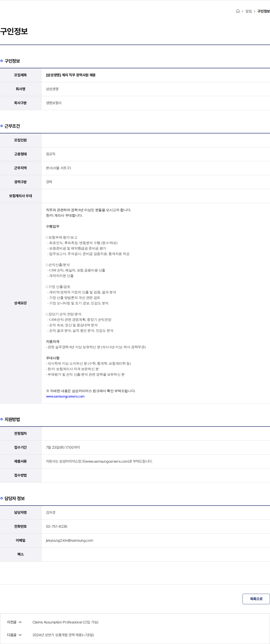Click the 수행업무 heading

tap(53, 226)
